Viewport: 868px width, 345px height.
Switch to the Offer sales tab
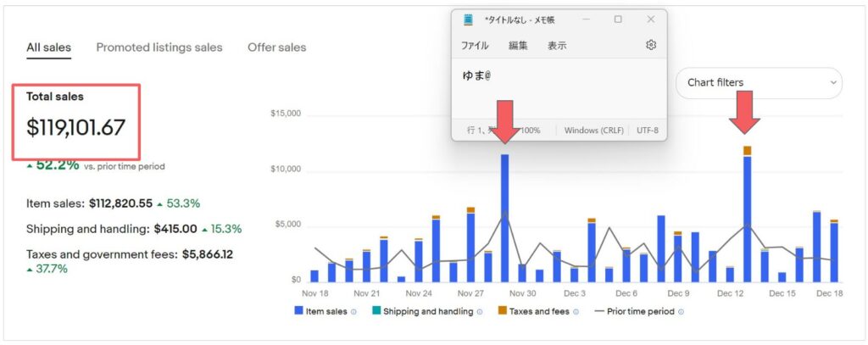[x=276, y=47]
